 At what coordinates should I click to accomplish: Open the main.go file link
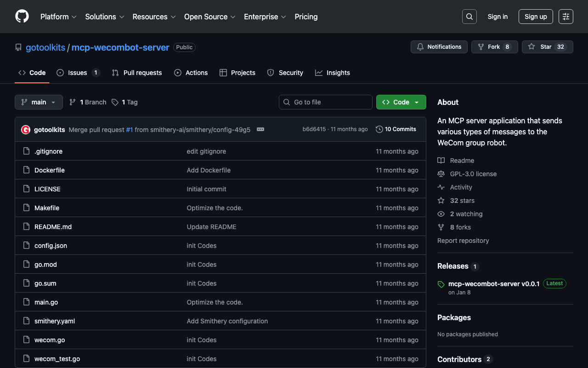(46, 302)
